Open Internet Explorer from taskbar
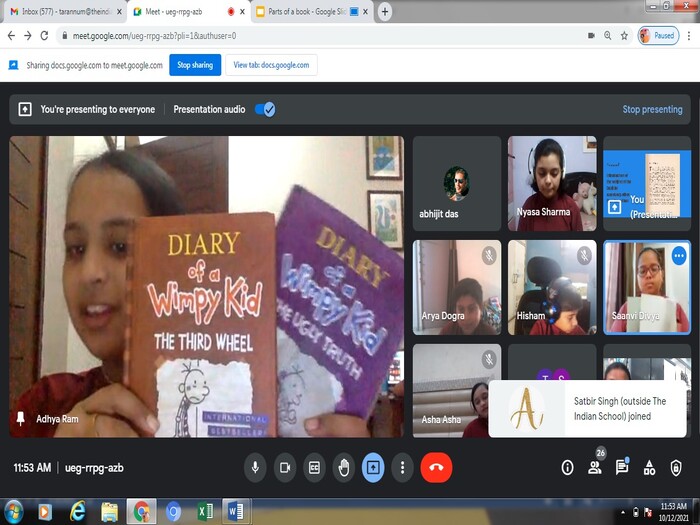700x525 pixels. pos(77,512)
